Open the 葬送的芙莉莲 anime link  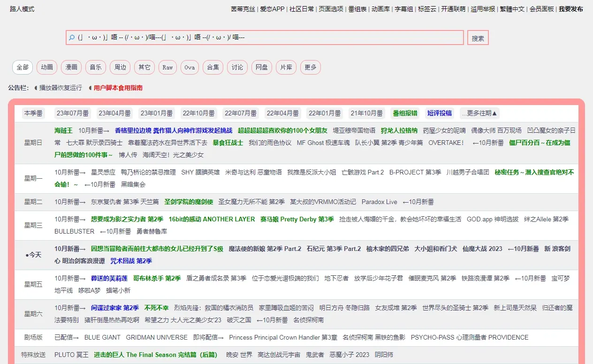[109, 278]
